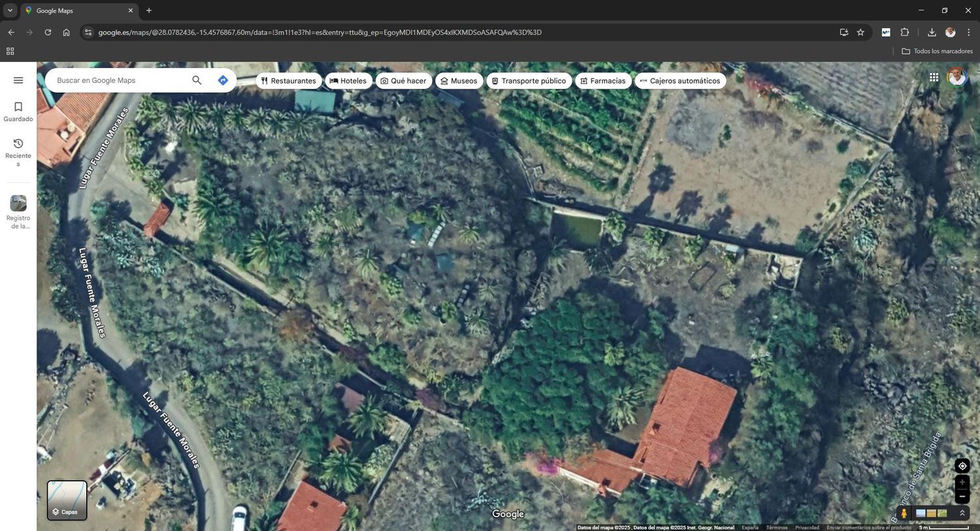
Task: Open the Privacidad link
Action: [x=807, y=528]
